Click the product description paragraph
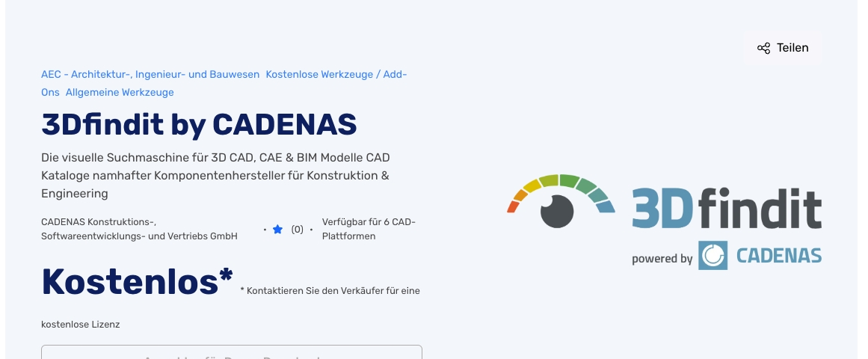 pyautogui.click(x=215, y=176)
